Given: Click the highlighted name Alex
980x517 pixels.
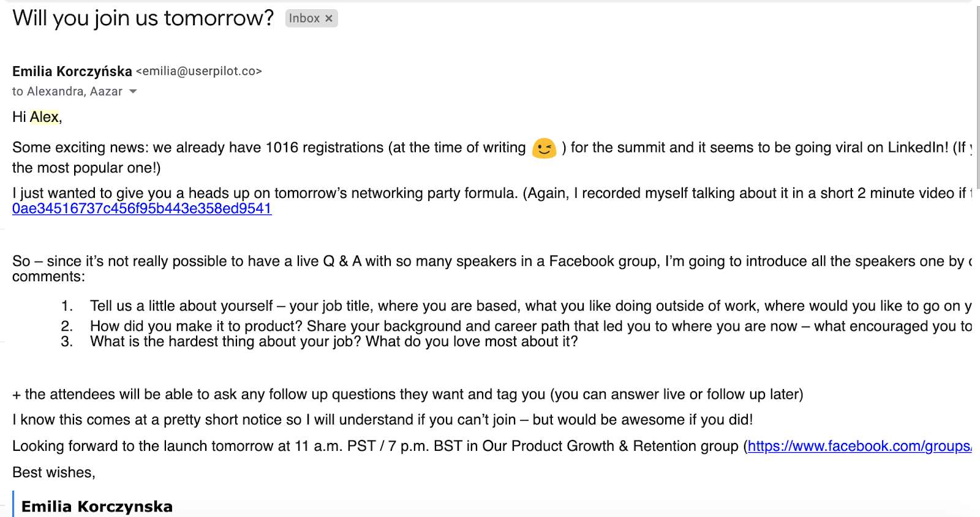Looking at the screenshot, I should 44,117.
